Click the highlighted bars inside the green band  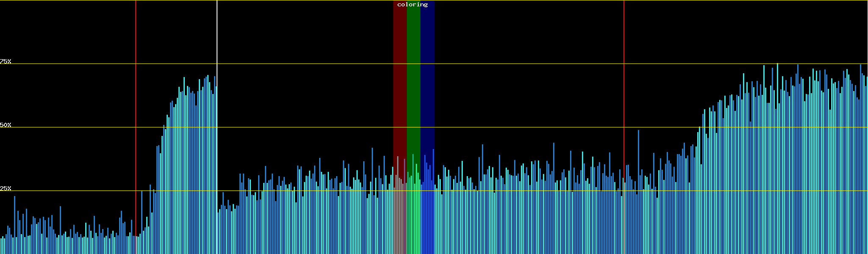point(413,212)
